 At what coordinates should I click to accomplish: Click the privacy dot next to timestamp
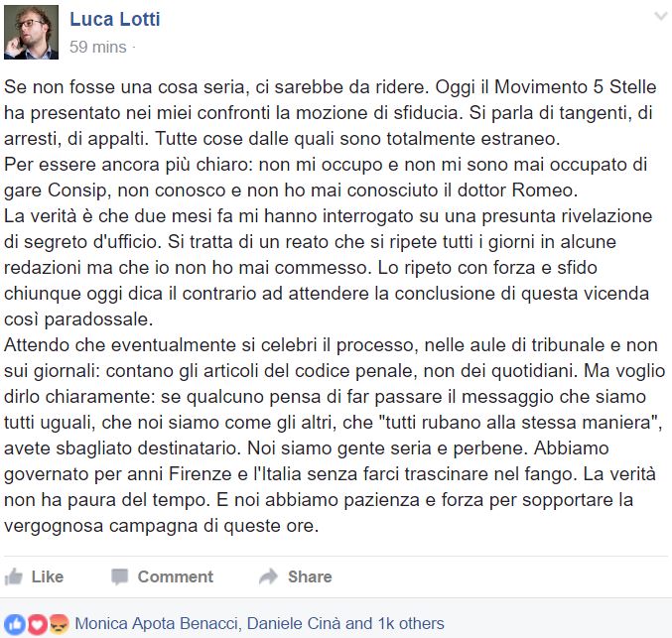coord(134,48)
